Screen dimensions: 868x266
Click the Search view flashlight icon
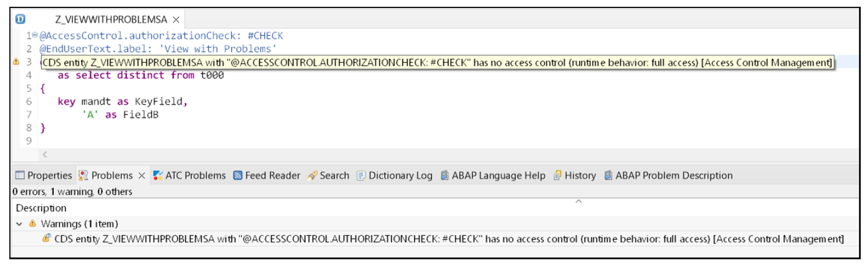tap(312, 175)
